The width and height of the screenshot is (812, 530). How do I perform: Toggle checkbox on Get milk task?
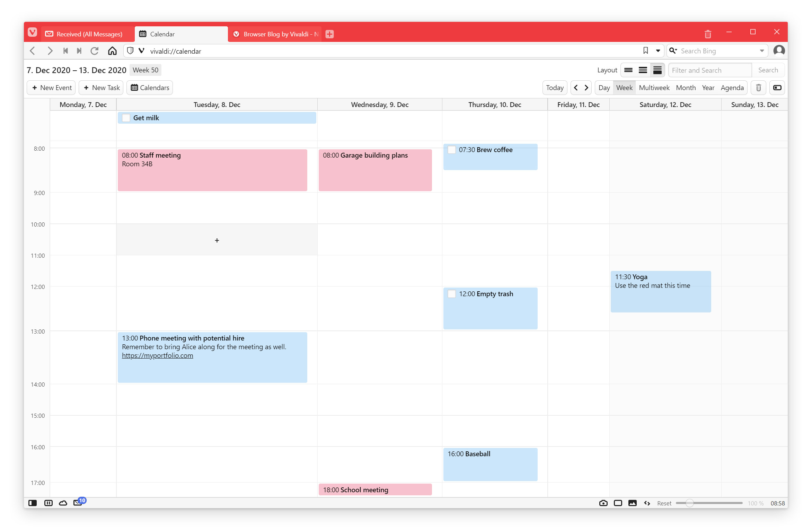(x=125, y=117)
